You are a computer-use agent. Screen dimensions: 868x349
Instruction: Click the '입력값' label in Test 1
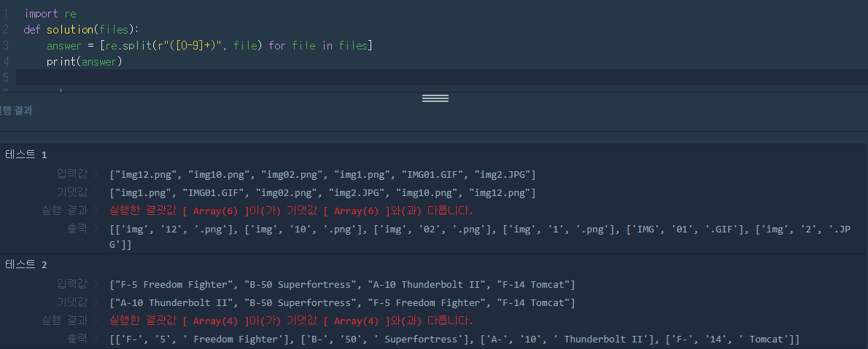click(x=72, y=174)
